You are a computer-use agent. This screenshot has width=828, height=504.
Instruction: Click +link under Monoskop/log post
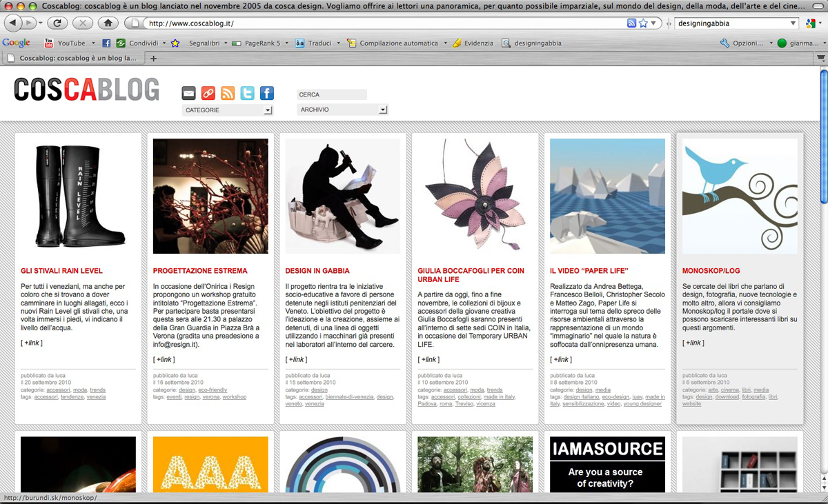coord(693,343)
